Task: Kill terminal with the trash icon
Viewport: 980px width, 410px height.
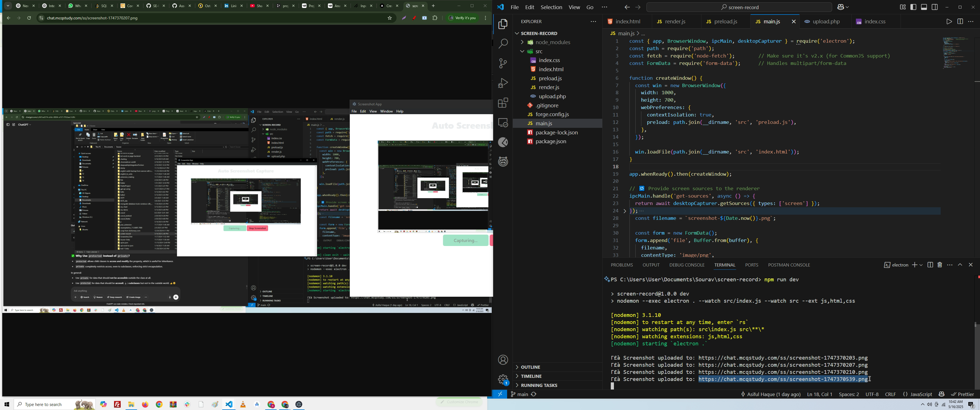Action: (x=940, y=265)
